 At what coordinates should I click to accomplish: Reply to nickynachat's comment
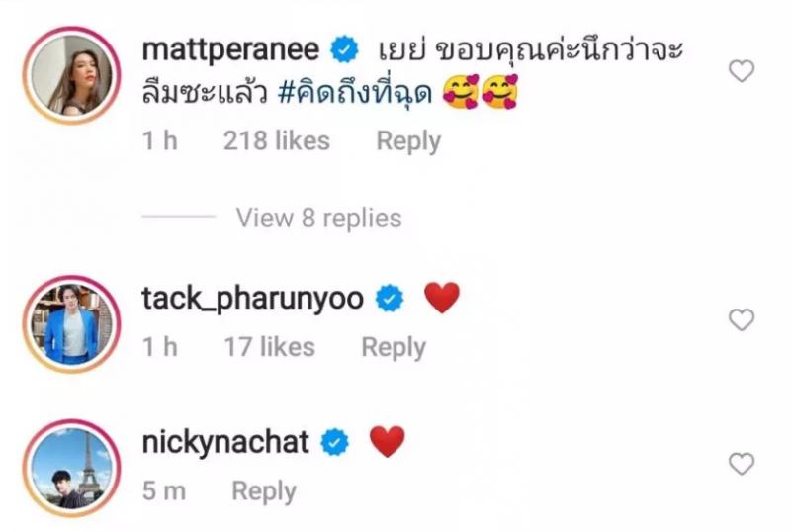(x=263, y=491)
